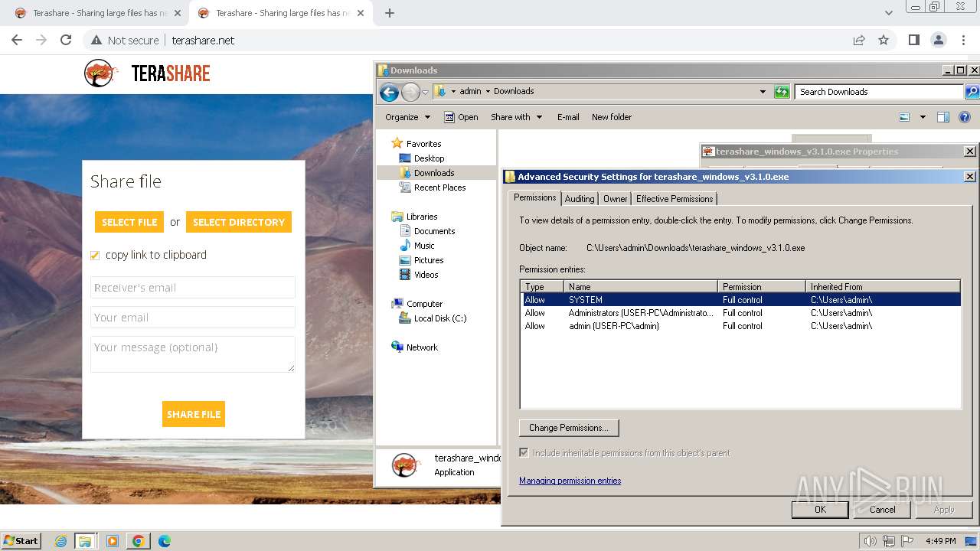Toggle copy link to clipboard checkbox
The height and width of the screenshot is (551, 980).
point(95,255)
